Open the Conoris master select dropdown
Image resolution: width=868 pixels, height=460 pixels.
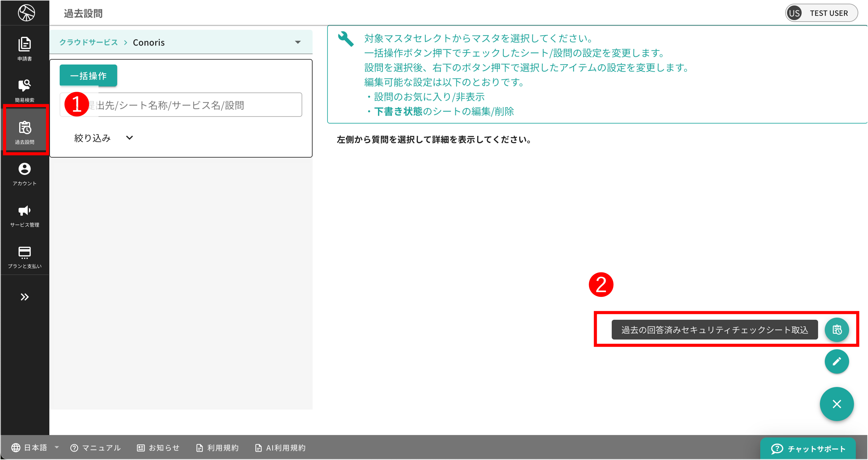298,42
